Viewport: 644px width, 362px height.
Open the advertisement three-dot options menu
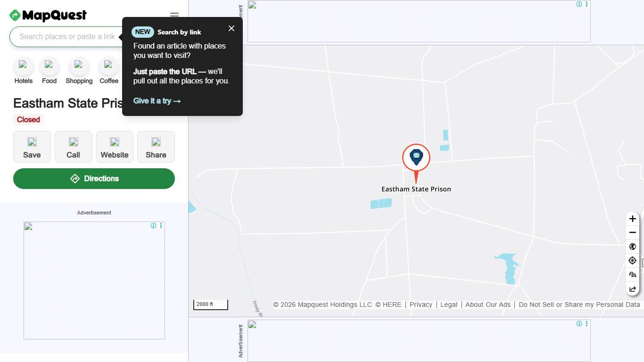pos(161,226)
